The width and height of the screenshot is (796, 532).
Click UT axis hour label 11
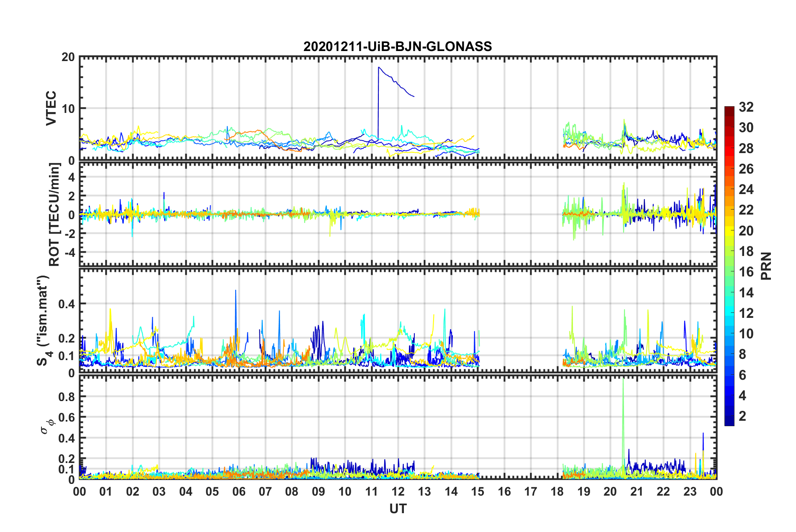pyautogui.click(x=372, y=491)
